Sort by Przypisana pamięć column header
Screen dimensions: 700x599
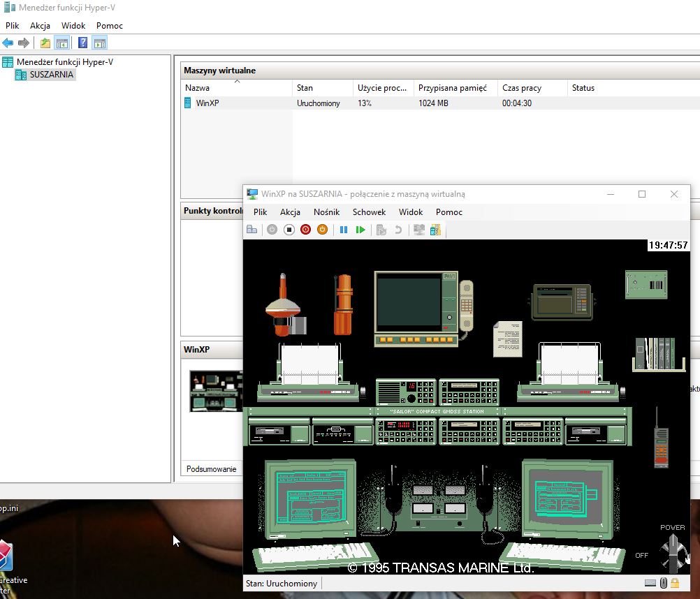click(x=455, y=88)
